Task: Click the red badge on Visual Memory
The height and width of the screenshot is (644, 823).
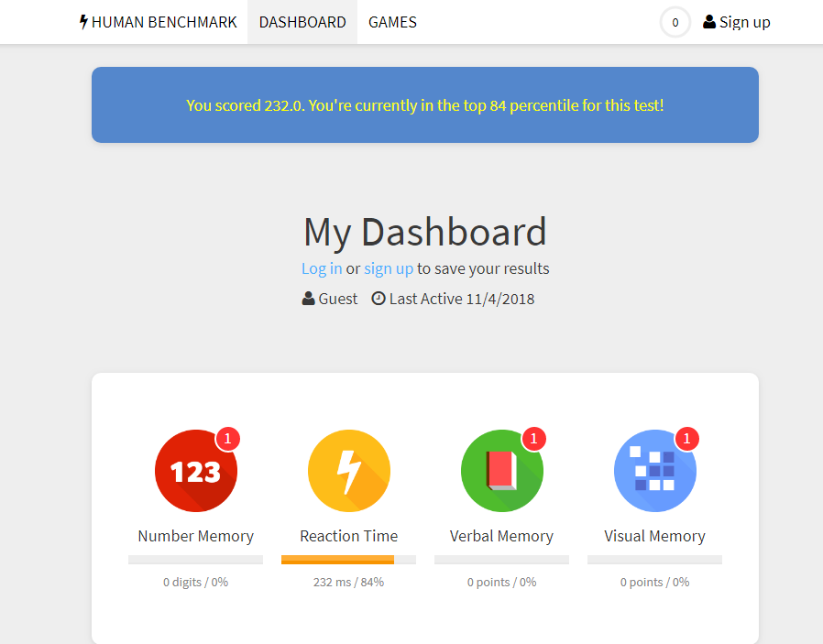Action: tap(687, 439)
